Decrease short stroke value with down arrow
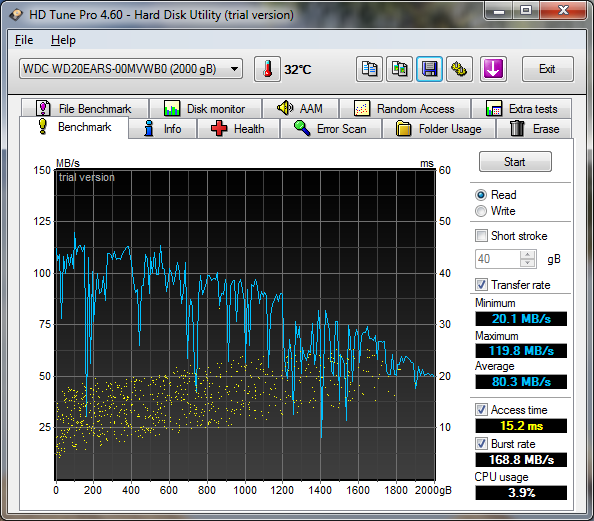Screen dimensions: 594x521 528,263
